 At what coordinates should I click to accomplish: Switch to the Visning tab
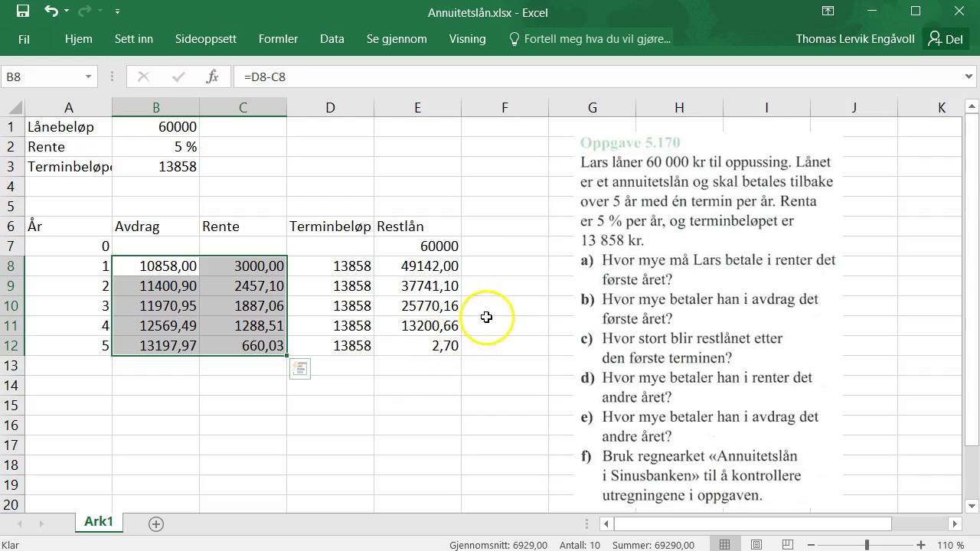(x=468, y=39)
